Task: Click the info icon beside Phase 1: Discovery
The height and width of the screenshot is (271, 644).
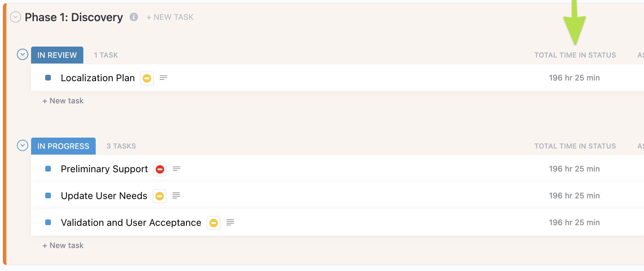Action: click(133, 17)
